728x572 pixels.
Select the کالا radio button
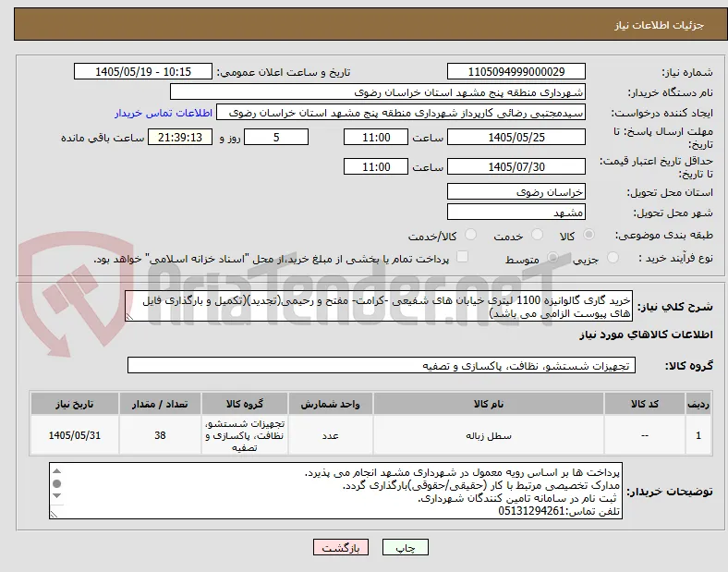coord(588,235)
